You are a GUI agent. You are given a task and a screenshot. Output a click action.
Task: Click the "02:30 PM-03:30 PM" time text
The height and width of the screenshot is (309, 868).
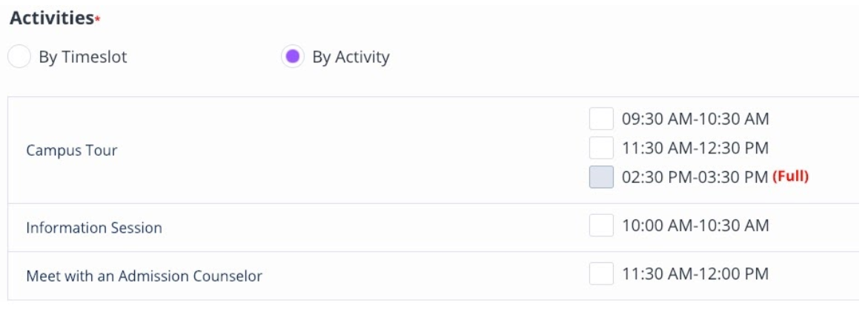tap(695, 178)
